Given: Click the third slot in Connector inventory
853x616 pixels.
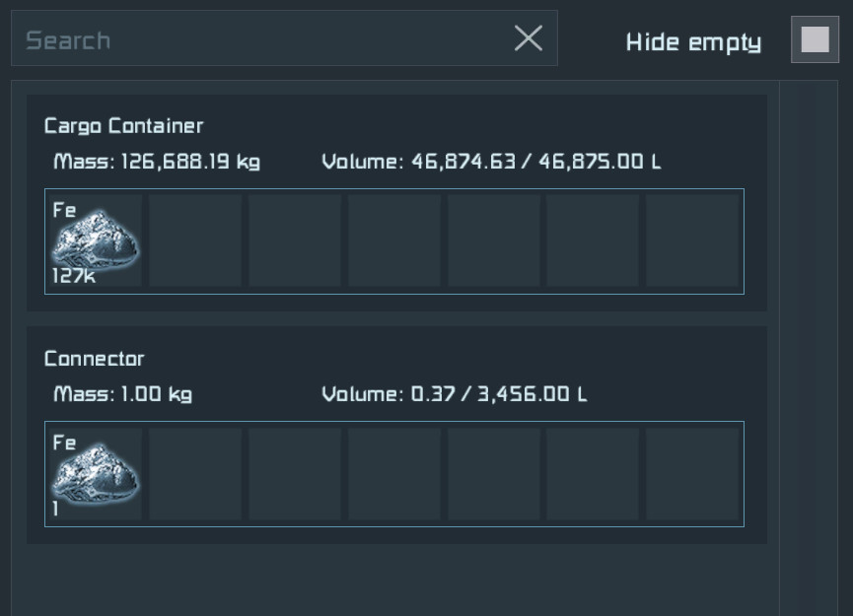Looking at the screenshot, I should coord(294,473).
